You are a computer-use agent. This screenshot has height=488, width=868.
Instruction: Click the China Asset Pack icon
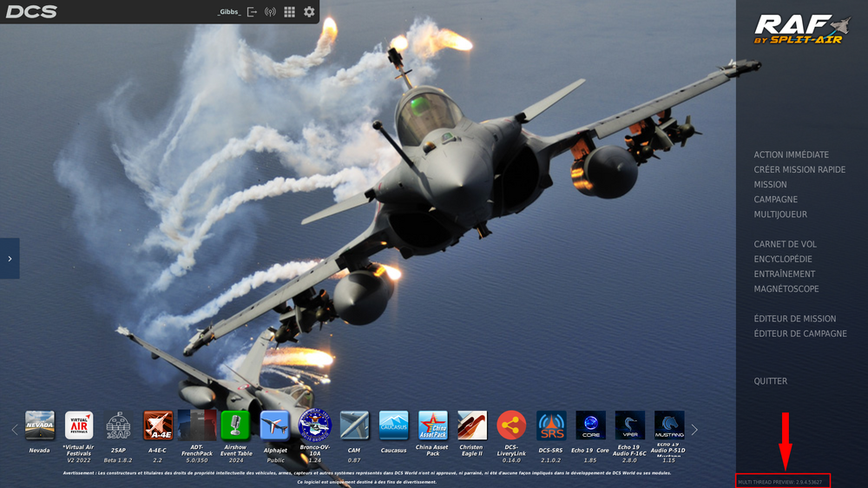[432, 425]
